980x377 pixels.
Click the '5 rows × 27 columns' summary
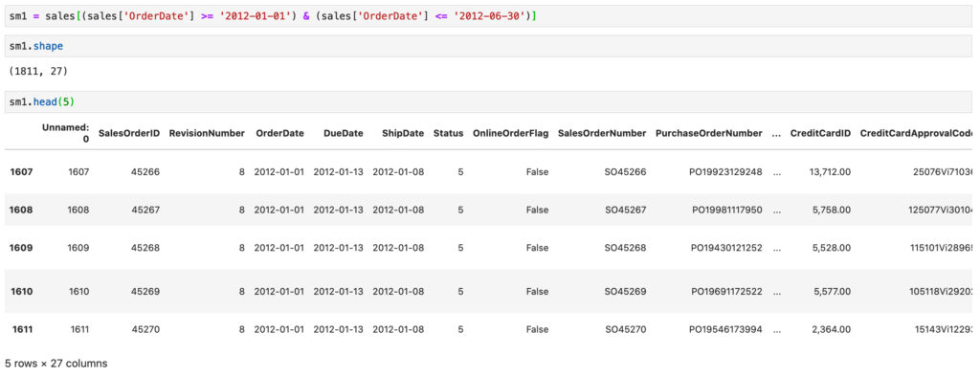56,363
